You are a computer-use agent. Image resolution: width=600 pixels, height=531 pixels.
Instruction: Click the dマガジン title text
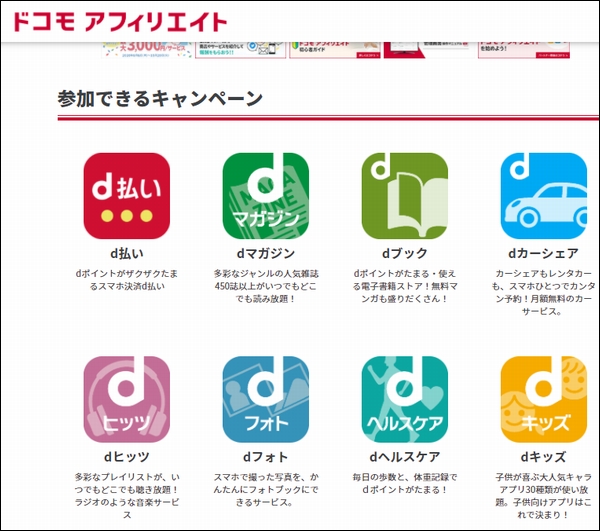tap(266, 253)
